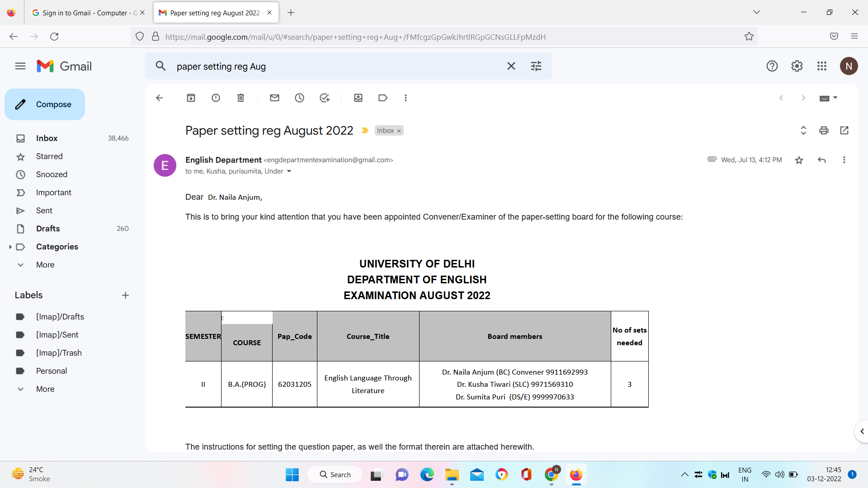Open Microsoft Edge from taskbar
Viewport: 868px width, 488px height.
[427, 474]
